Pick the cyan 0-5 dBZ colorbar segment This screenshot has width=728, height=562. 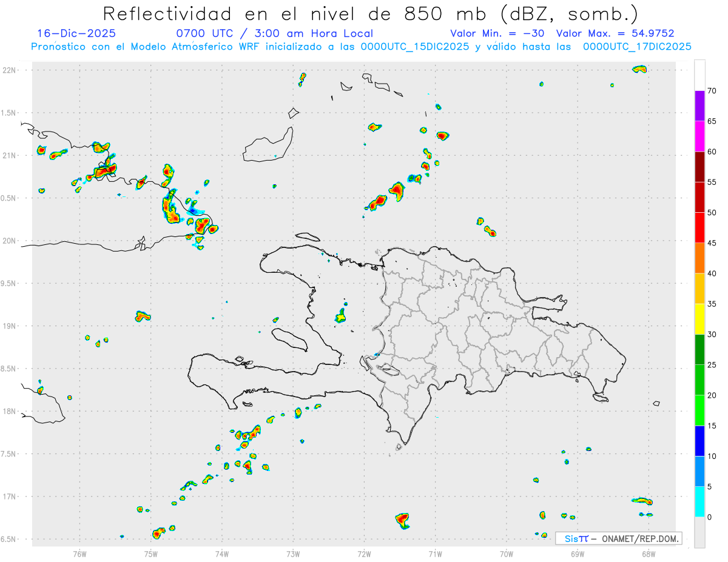pyautogui.click(x=699, y=501)
